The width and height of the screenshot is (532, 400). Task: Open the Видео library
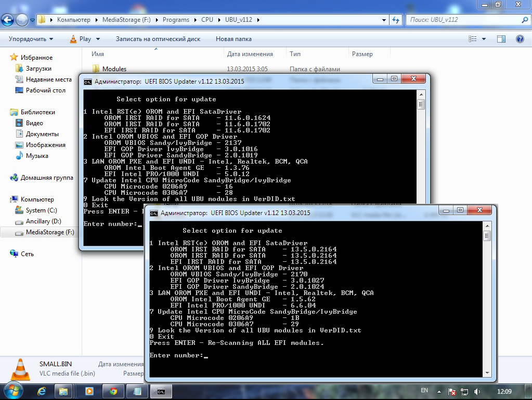tap(34, 123)
